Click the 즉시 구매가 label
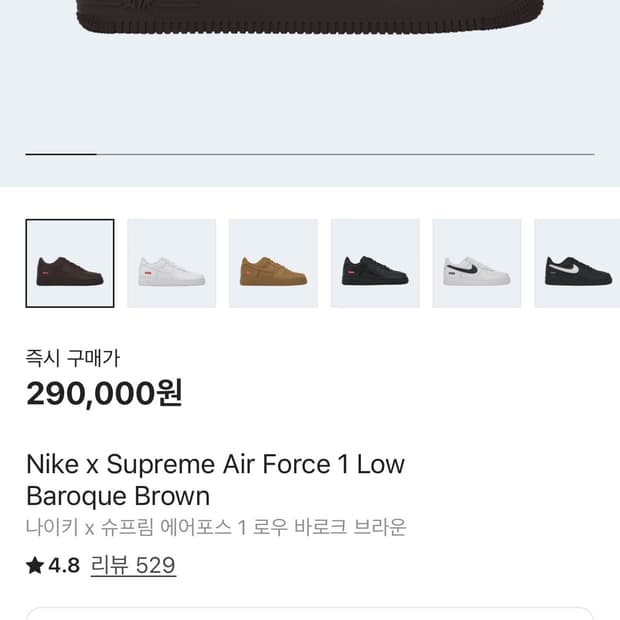 73,358
